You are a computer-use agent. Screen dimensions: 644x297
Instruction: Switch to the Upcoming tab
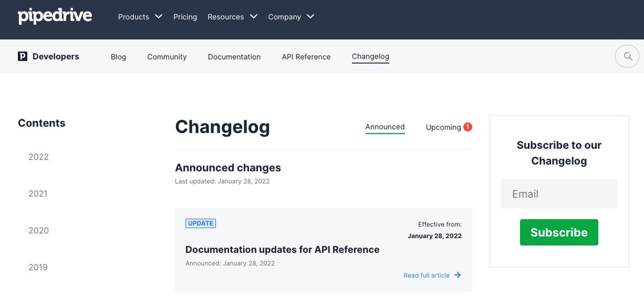point(443,127)
